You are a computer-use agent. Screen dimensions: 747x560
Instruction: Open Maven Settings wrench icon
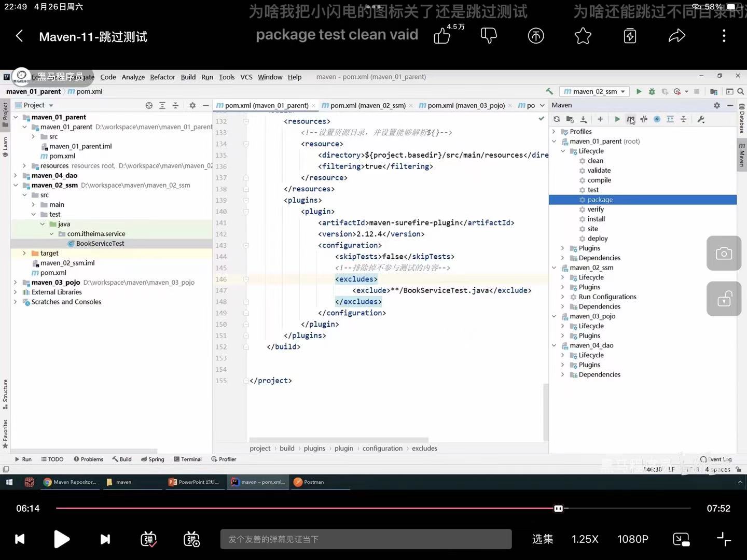[701, 119]
